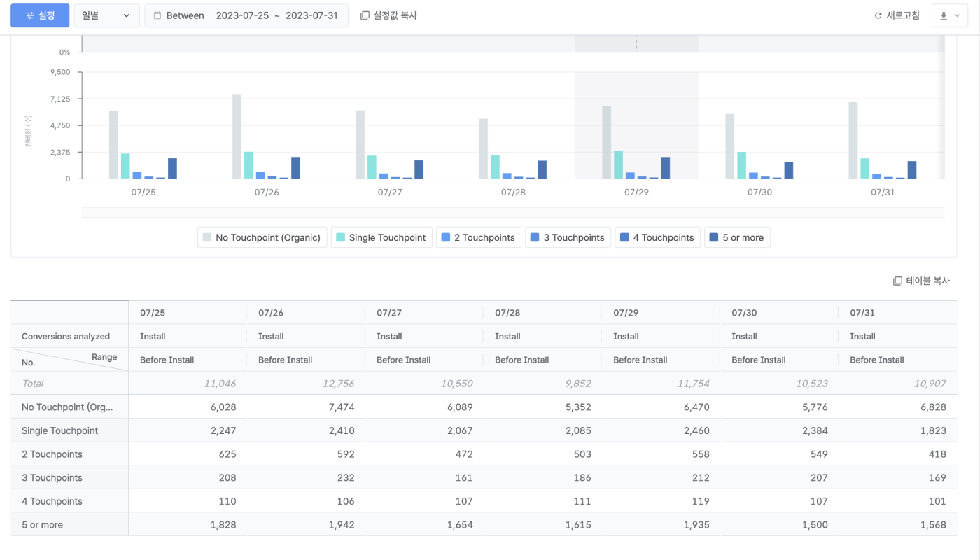Open the download dropdown button
This screenshot has width=980, height=560.
click(949, 15)
